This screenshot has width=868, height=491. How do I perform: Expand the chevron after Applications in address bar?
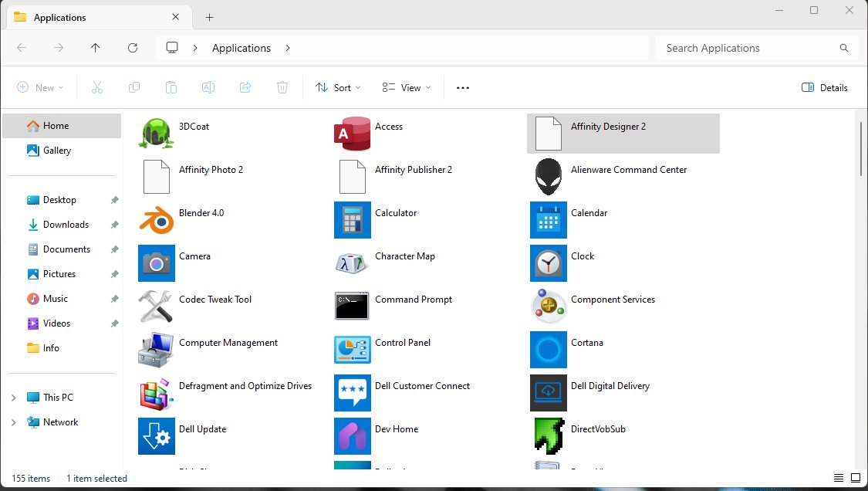287,48
